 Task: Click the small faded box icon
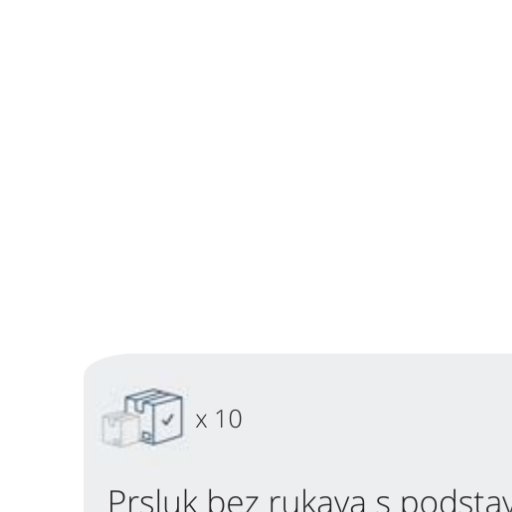[120, 428]
